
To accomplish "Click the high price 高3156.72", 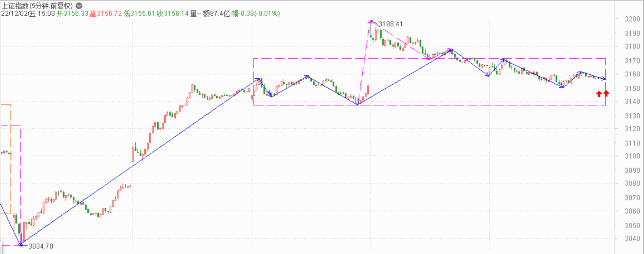I will tap(106, 14).
